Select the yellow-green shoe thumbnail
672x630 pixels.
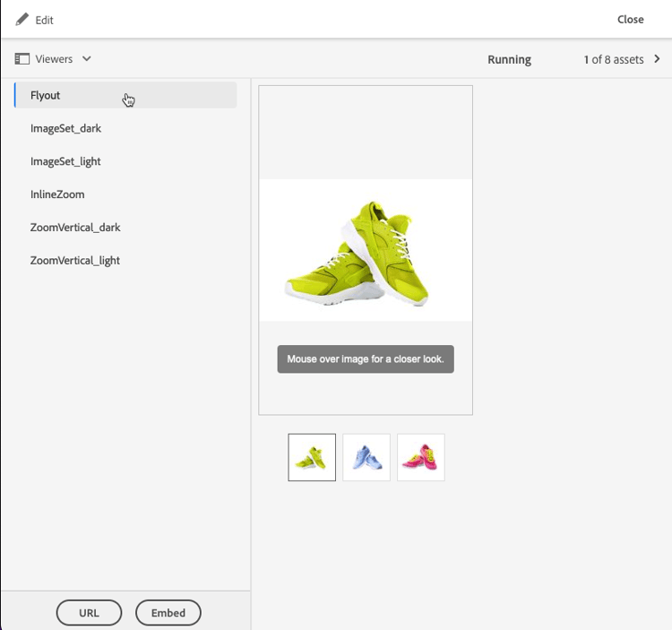point(312,457)
